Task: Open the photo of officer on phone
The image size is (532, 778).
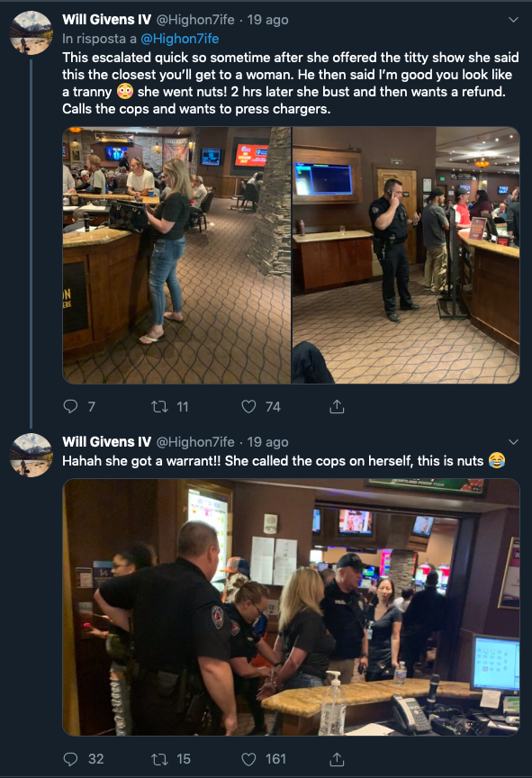Action: click(406, 255)
